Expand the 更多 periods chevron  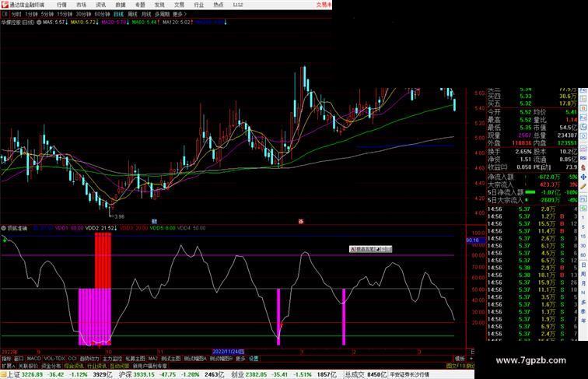coord(180,14)
